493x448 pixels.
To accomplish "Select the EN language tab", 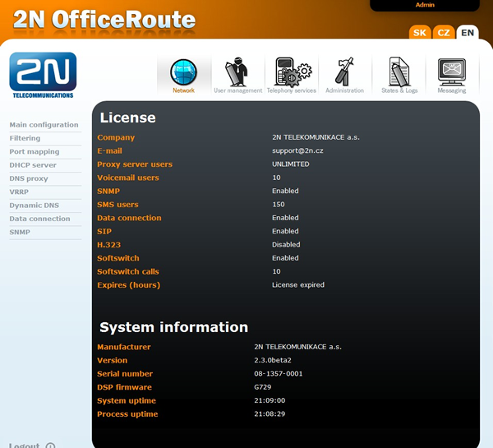I will coord(468,33).
